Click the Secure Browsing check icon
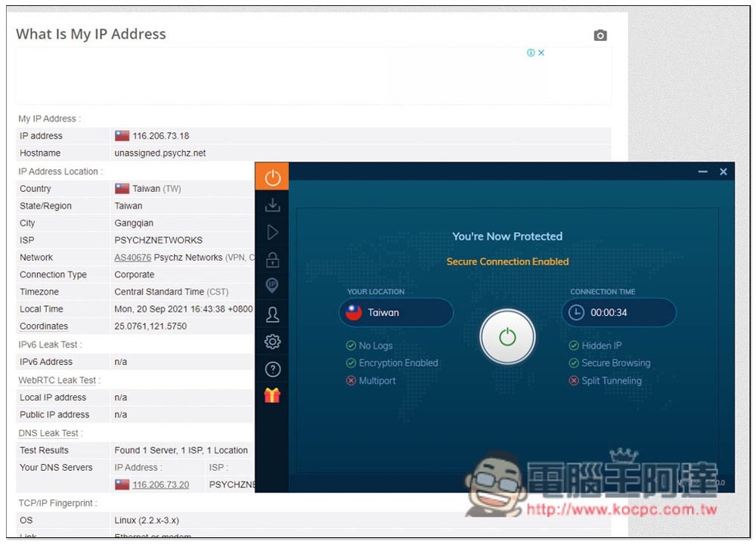Screen dimensions: 756x544 coord(573,363)
